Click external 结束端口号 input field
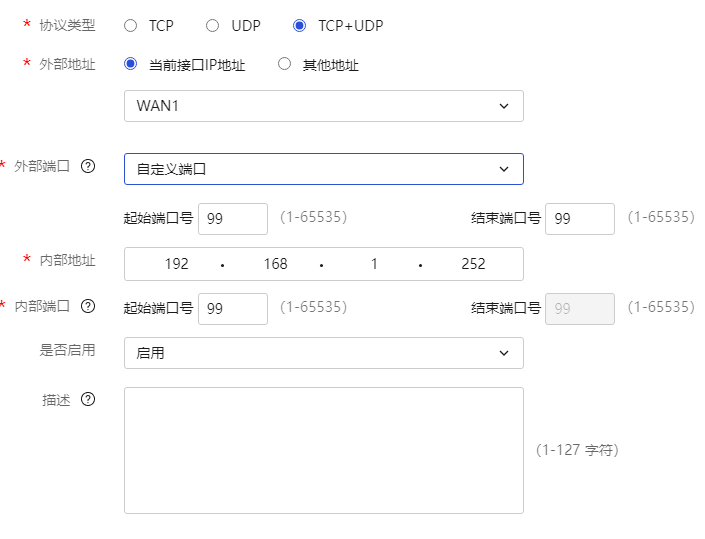This screenshot has width=705, height=539. point(580,218)
